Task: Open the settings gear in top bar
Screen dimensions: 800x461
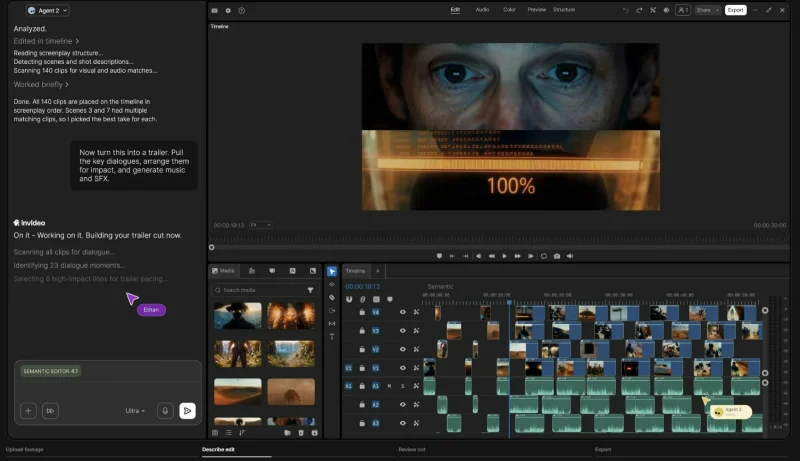Action: pyautogui.click(x=228, y=10)
